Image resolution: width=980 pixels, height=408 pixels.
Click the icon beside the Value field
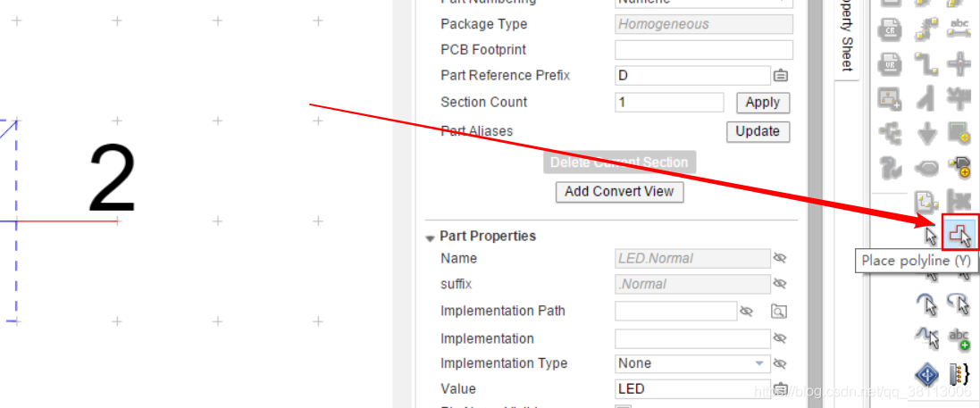tap(780, 388)
